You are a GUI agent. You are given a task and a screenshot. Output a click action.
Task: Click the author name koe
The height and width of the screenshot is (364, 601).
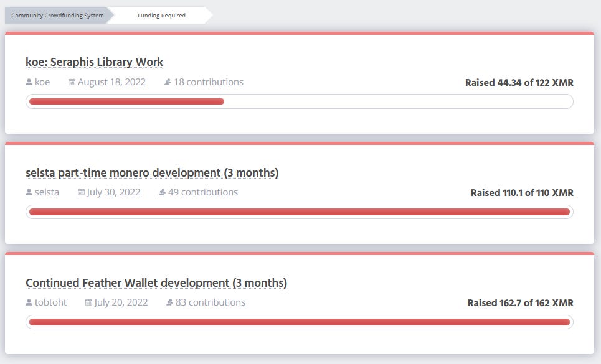42,82
